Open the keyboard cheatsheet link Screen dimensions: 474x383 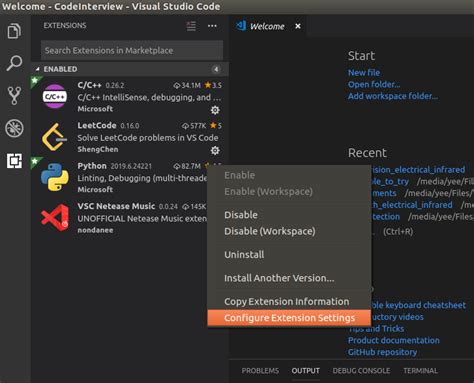(x=418, y=305)
